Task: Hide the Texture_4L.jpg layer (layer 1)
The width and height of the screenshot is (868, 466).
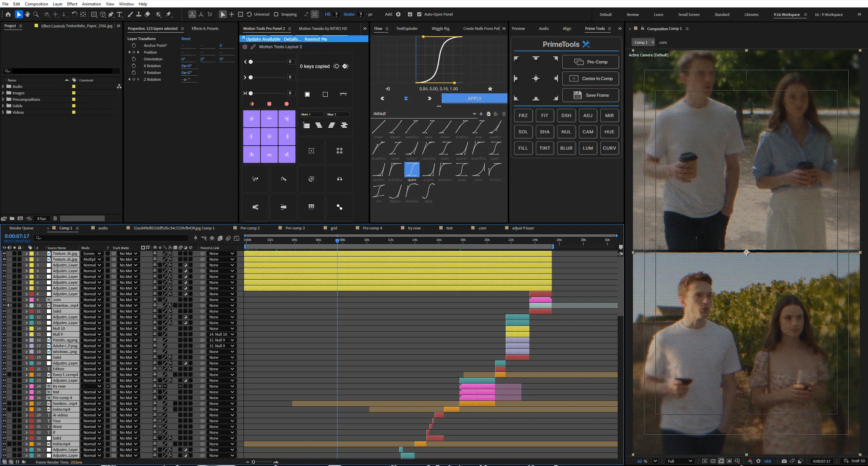Action: (4, 254)
